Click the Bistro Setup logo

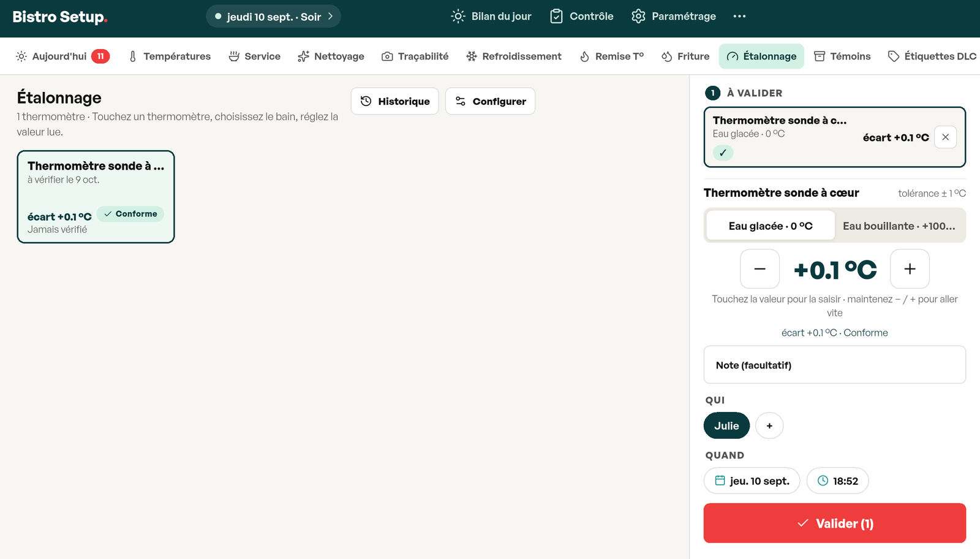60,17
